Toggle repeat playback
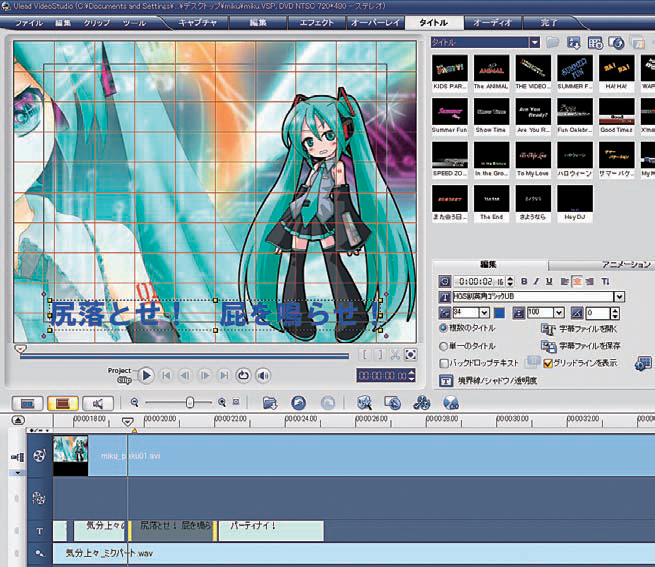Screen dimensions: 655x567 pyautogui.click(x=243, y=376)
